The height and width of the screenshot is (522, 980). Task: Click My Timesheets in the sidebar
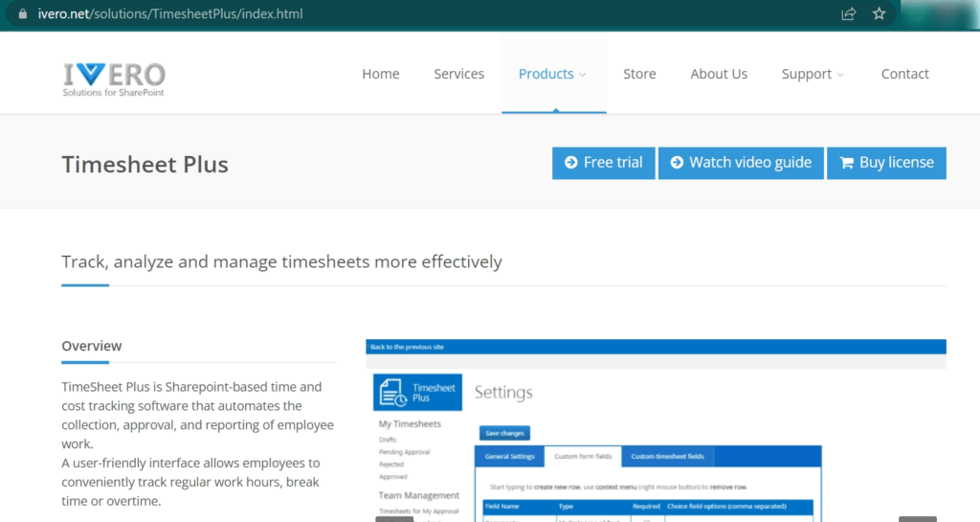point(410,424)
